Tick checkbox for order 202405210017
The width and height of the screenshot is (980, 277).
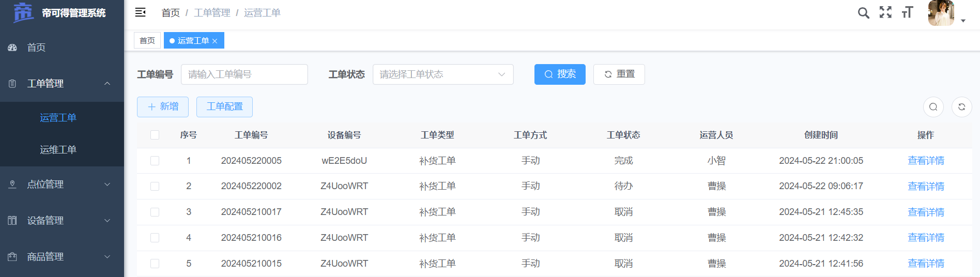[155, 212]
